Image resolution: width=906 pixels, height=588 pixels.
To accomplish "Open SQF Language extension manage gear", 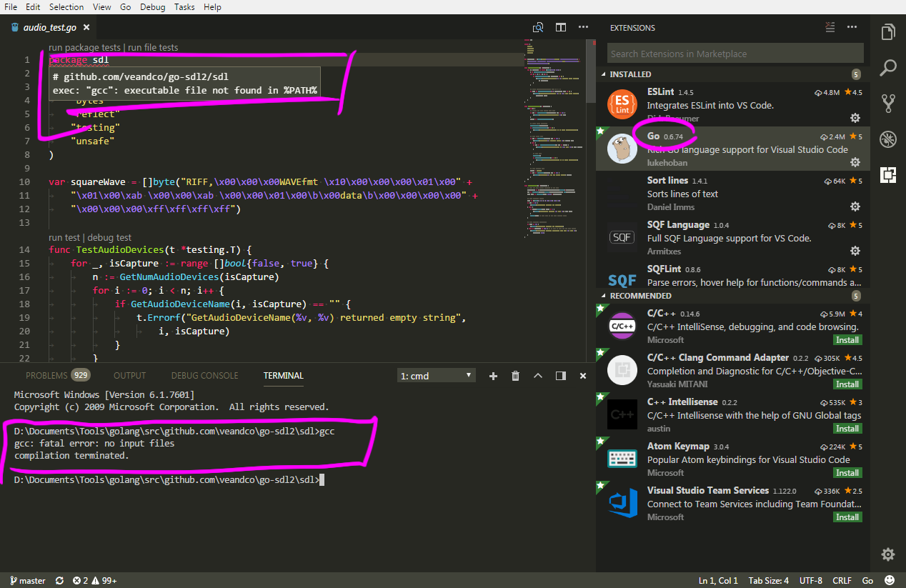I will 855,251.
